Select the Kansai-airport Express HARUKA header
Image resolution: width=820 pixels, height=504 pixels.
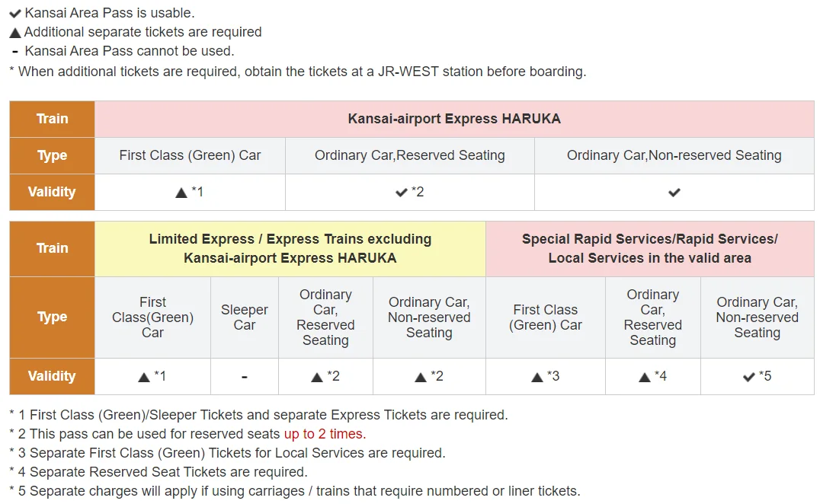point(454,119)
